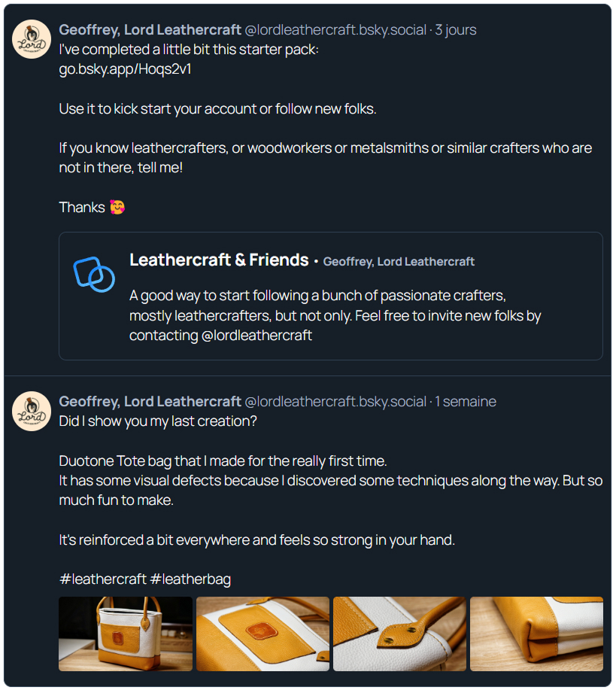Open the Leathercraft & Friends card title

tap(219, 260)
